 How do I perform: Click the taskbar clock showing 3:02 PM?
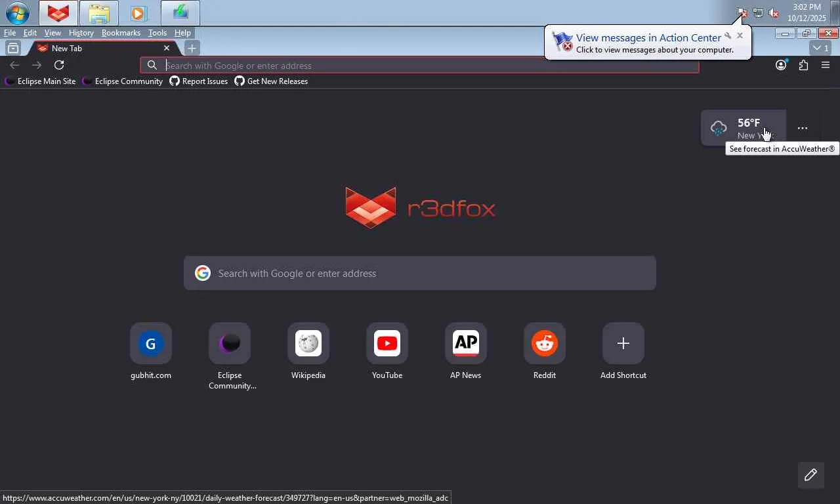coord(807,12)
